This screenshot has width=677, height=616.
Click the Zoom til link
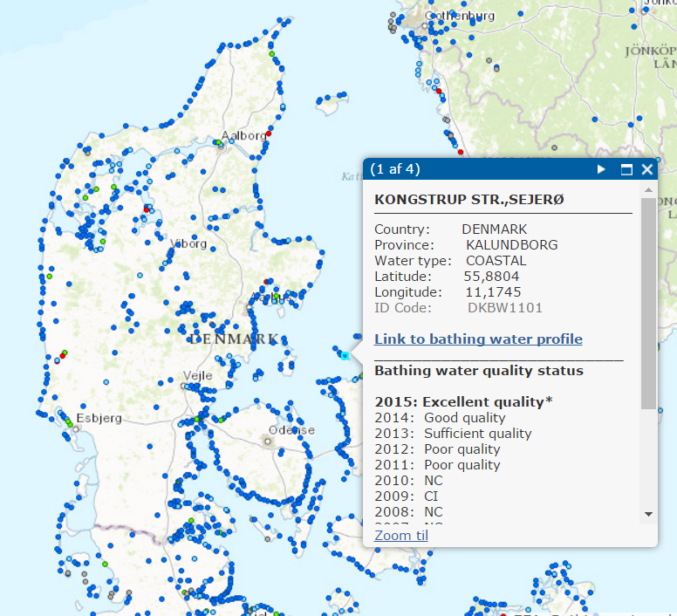coord(401,535)
